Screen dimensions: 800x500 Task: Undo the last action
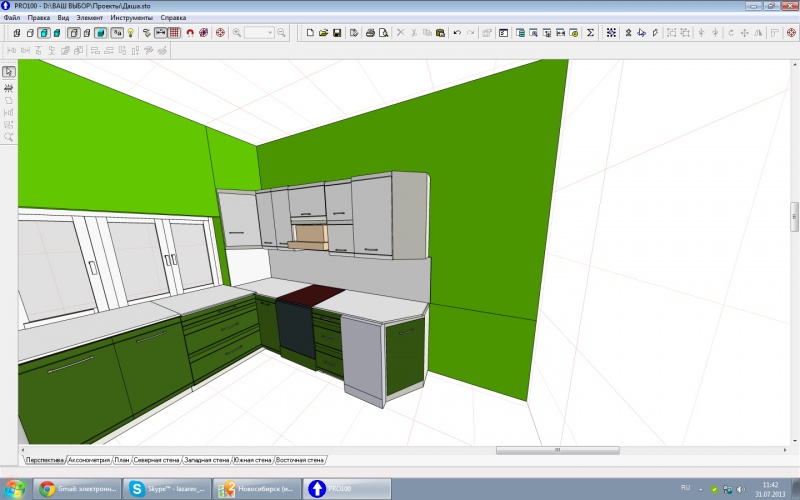(x=457, y=33)
